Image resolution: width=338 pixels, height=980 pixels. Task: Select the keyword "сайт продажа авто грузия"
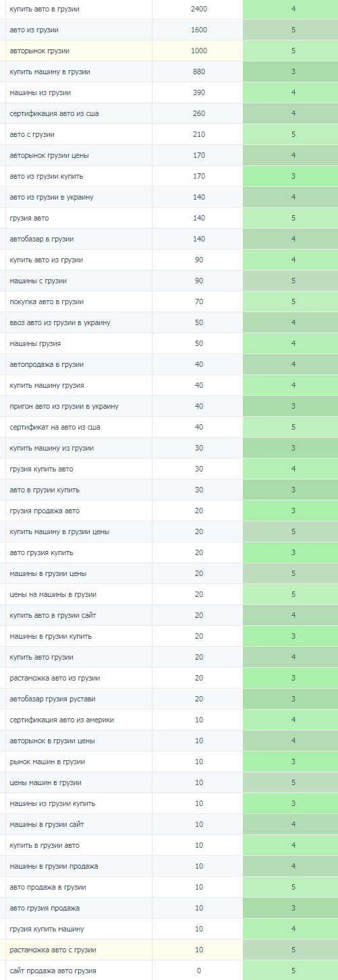click(x=53, y=971)
